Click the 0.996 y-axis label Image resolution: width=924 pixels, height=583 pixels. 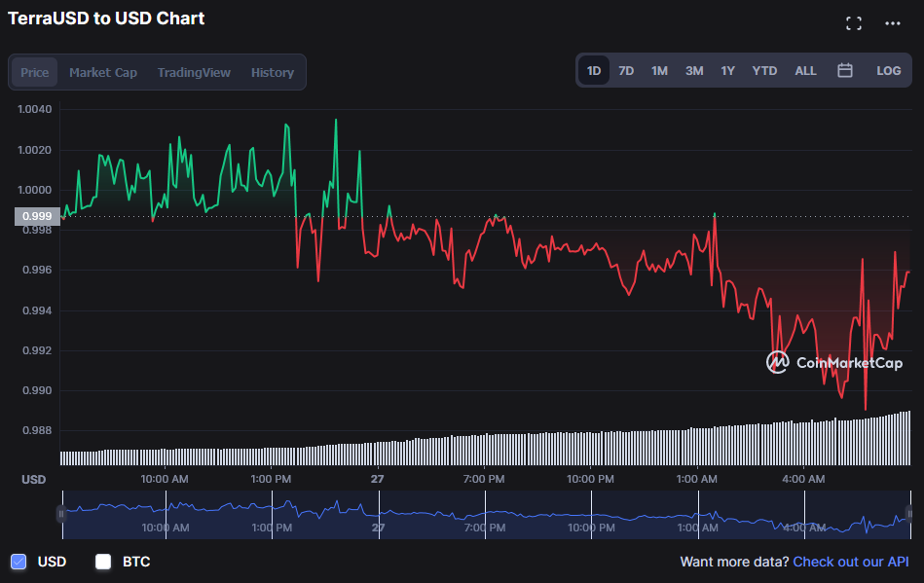[x=37, y=270]
